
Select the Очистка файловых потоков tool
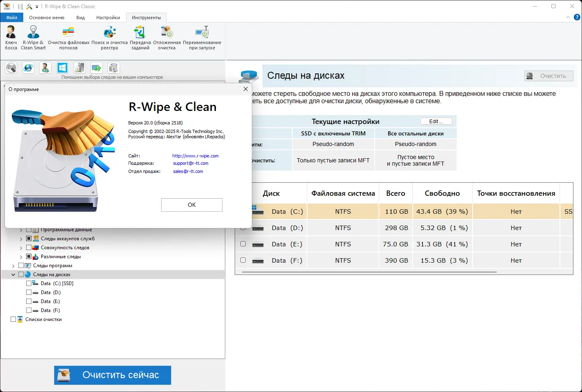pyautogui.click(x=68, y=37)
